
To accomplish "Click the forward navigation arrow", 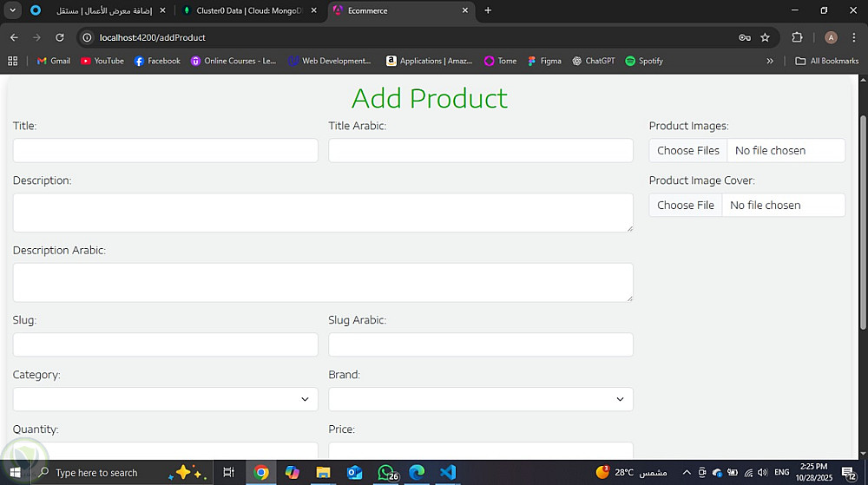I will point(36,37).
